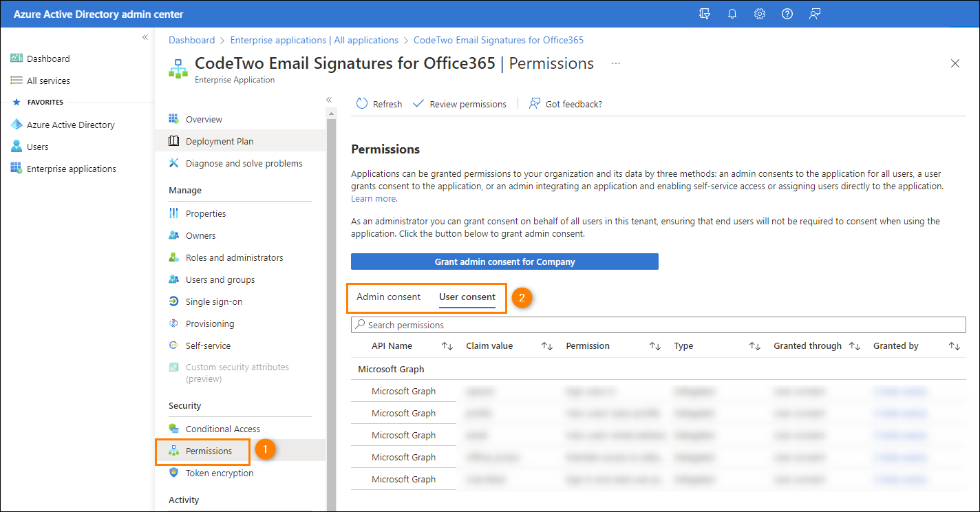Open the ellipsis more options beside title
Screen dimensions: 980x512
tap(616, 63)
